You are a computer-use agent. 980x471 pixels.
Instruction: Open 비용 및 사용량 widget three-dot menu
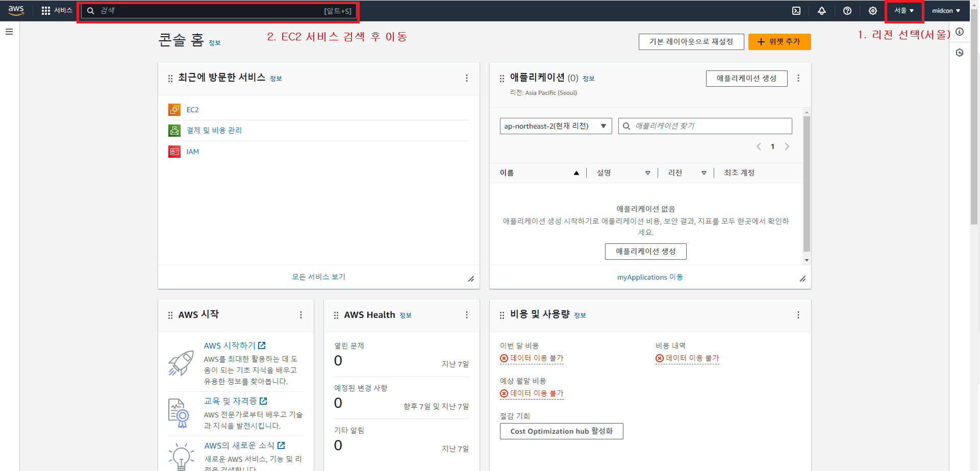(x=798, y=315)
